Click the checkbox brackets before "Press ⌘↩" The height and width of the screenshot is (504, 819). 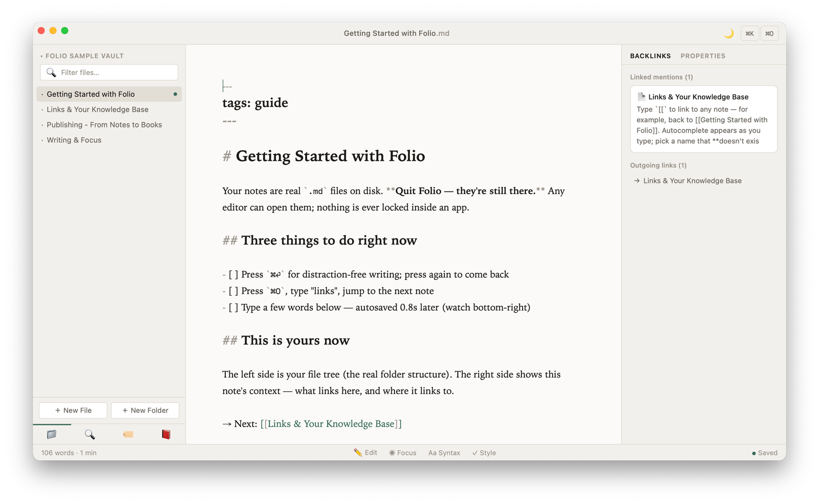[233, 275]
